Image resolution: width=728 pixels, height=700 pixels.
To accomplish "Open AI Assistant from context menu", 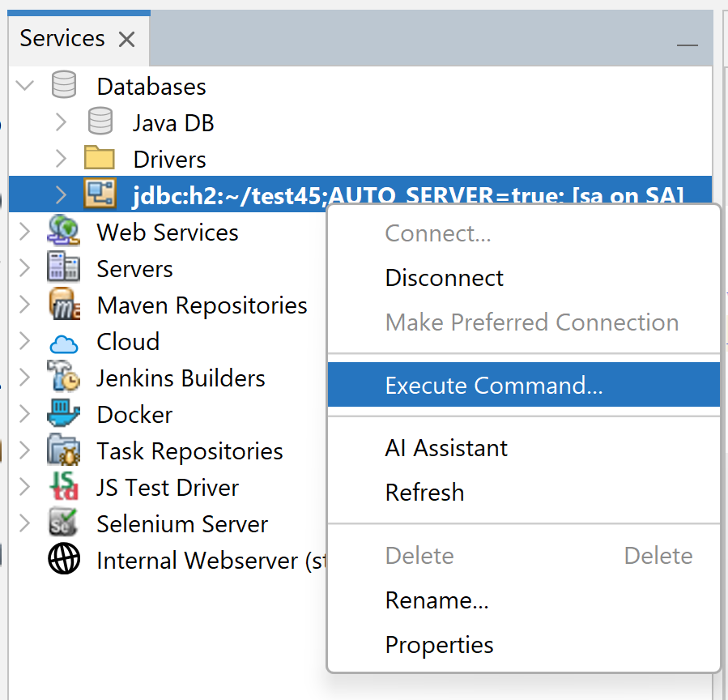I will (446, 448).
